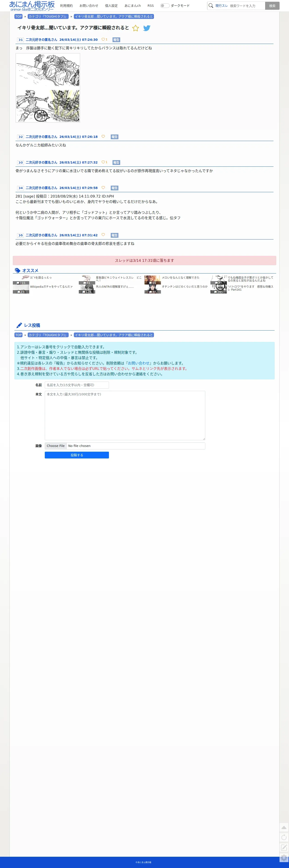Click the >>1 anchor number badge
This screenshot has height=868, width=289.
pyautogui.click(x=20, y=40)
